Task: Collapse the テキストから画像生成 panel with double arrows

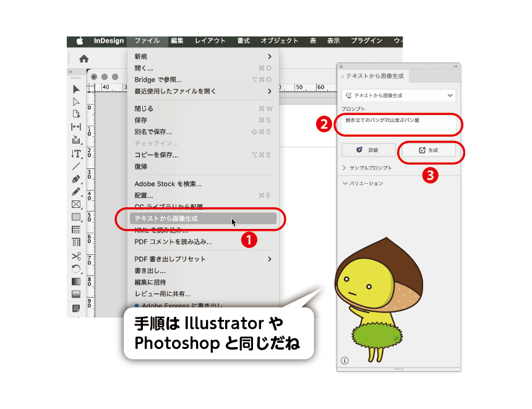Action: pos(455,67)
